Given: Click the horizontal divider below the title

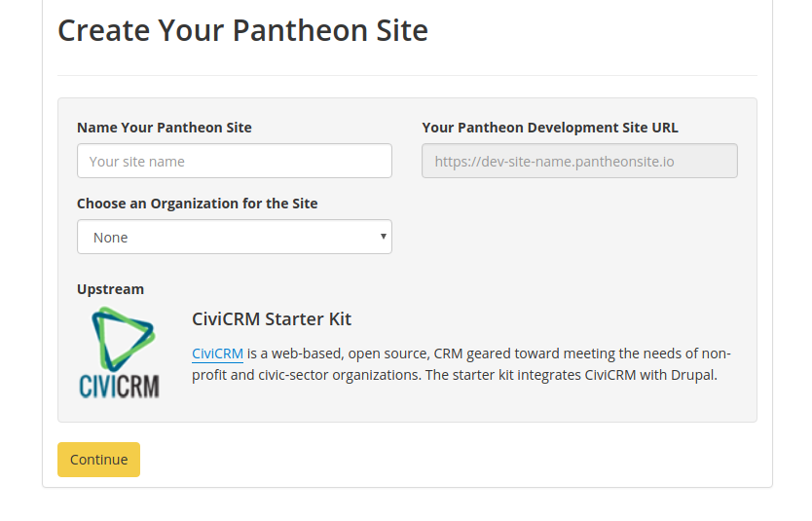Looking at the screenshot, I should point(407,75).
